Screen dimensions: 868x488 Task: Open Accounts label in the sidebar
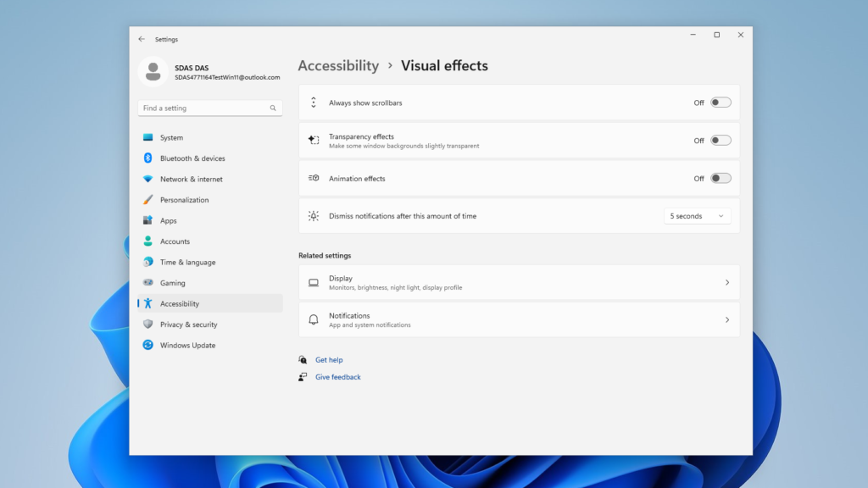(x=175, y=241)
